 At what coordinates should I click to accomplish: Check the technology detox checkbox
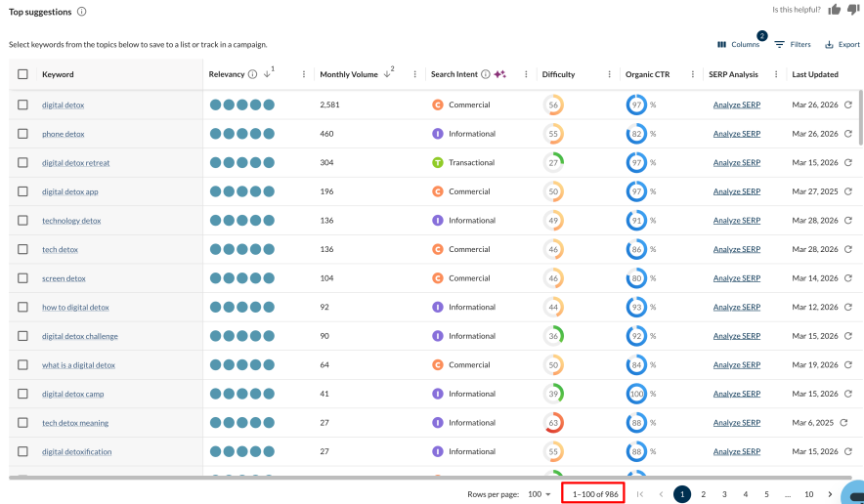pyautogui.click(x=22, y=221)
